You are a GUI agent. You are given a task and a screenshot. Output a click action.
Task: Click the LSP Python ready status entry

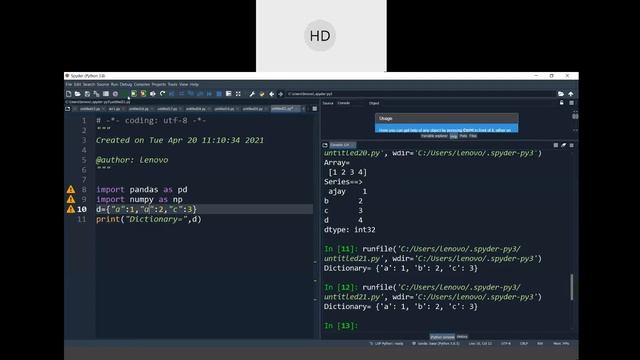pyautogui.click(x=387, y=344)
